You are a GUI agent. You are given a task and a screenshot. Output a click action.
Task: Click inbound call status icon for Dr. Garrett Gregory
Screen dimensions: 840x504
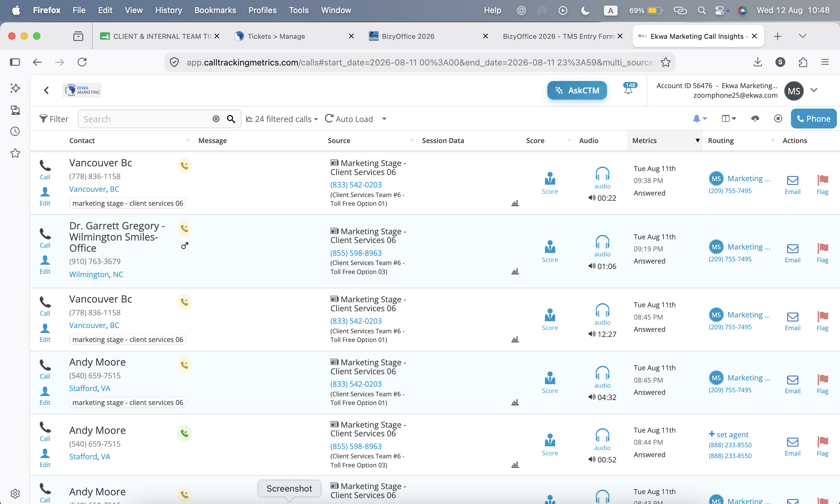tap(184, 228)
